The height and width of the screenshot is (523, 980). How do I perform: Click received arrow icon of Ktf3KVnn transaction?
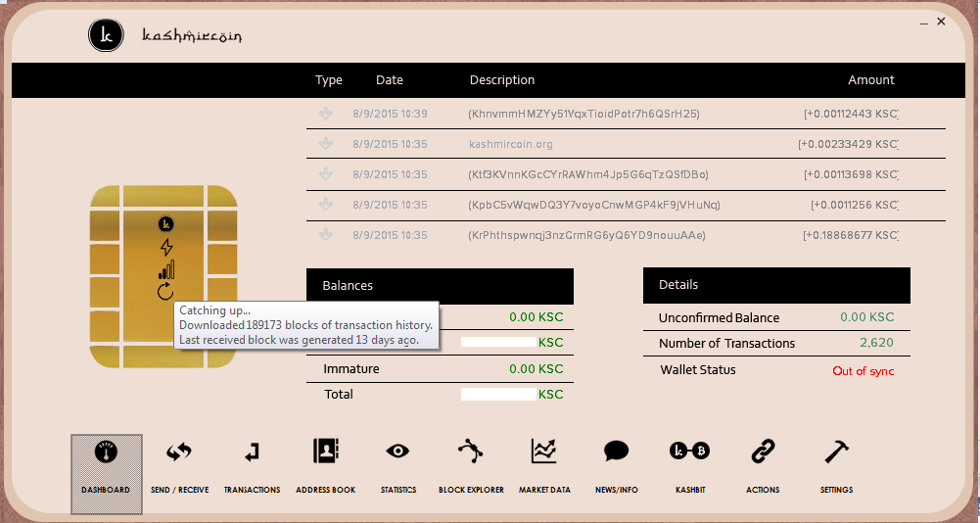(x=326, y=174)
